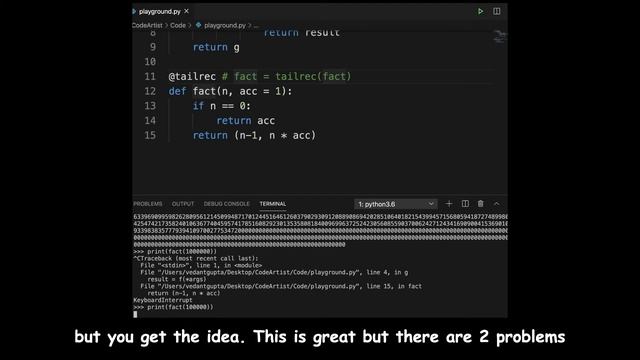
Task: Split the editor with the layout icon
Action: tap(496, 11)
